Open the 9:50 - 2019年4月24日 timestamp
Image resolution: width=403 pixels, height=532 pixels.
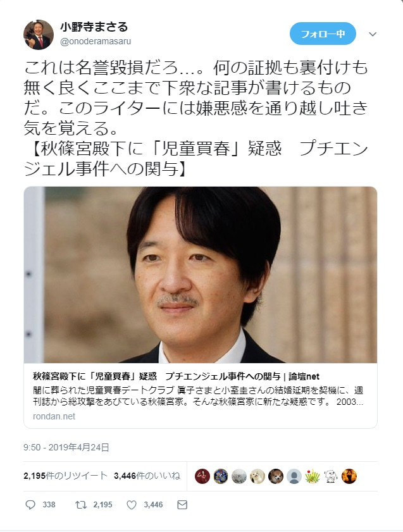point(66,447)
